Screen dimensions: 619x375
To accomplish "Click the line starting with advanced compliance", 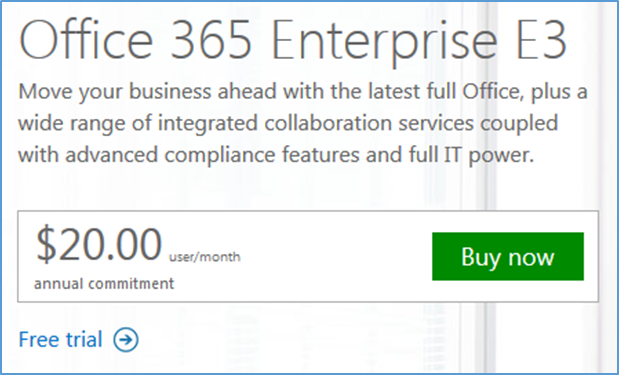I will click(x=276, y=155).
